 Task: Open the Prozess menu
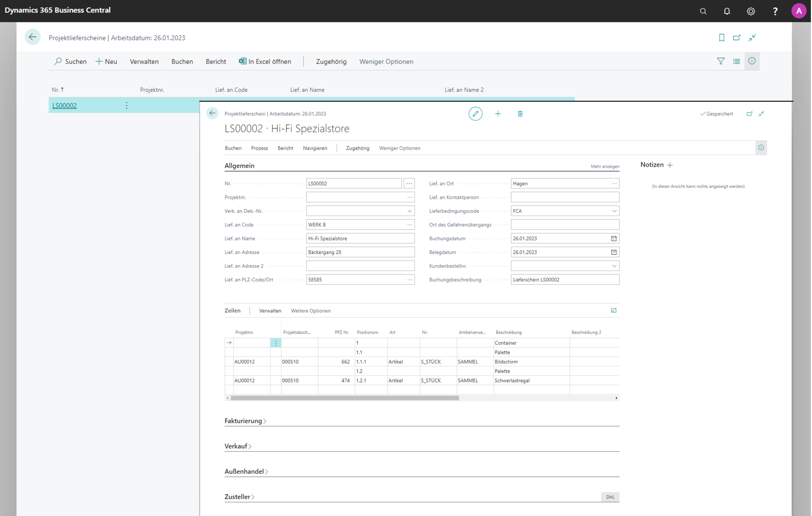[x=259, y=148]
